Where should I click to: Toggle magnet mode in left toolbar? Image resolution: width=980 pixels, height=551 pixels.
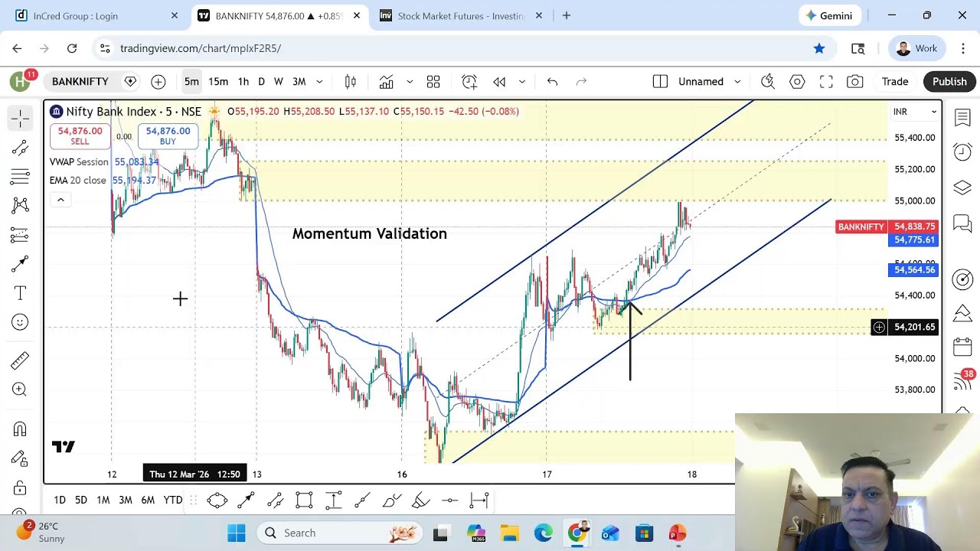click(x=20, y=429)
